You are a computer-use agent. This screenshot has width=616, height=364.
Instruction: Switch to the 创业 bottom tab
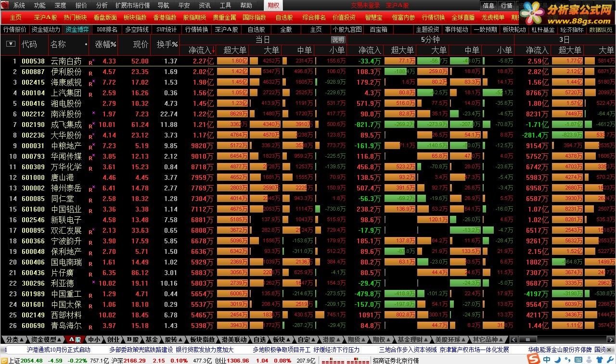point(113,339)
